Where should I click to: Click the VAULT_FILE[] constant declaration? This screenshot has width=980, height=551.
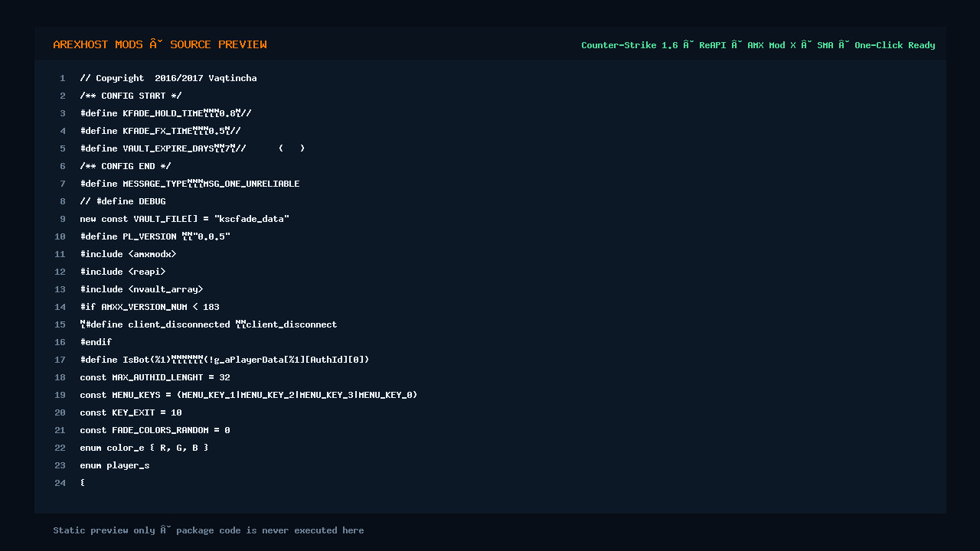(x=185, y=219)
